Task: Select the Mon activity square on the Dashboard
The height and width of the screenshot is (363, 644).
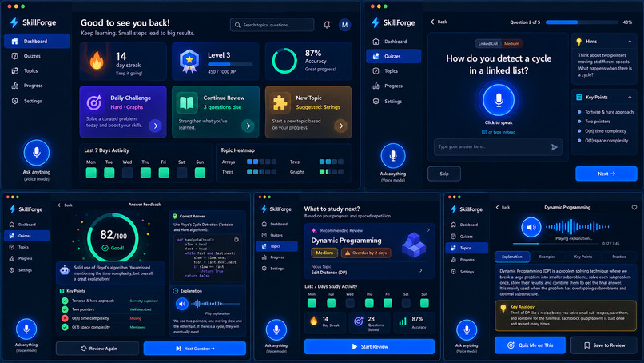Action: coord(91,173)
